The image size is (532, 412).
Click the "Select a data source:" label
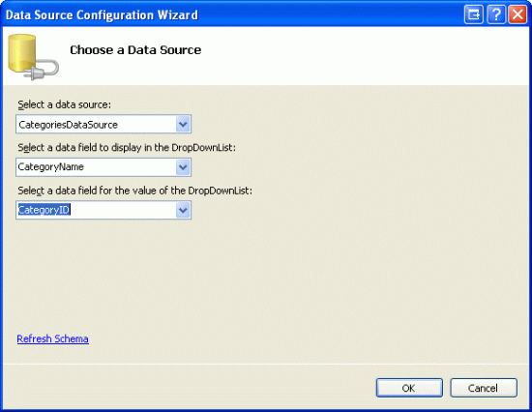click(65, 104)
